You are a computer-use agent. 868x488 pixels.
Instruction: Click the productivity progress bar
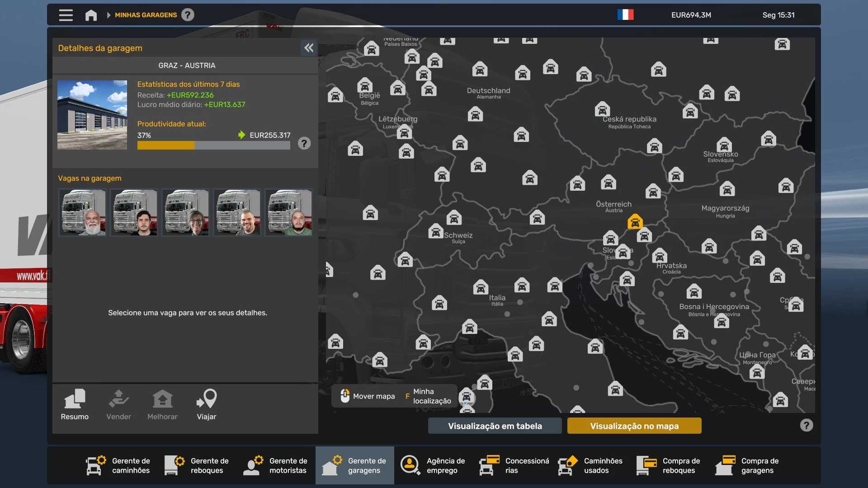tap(213, 145)
